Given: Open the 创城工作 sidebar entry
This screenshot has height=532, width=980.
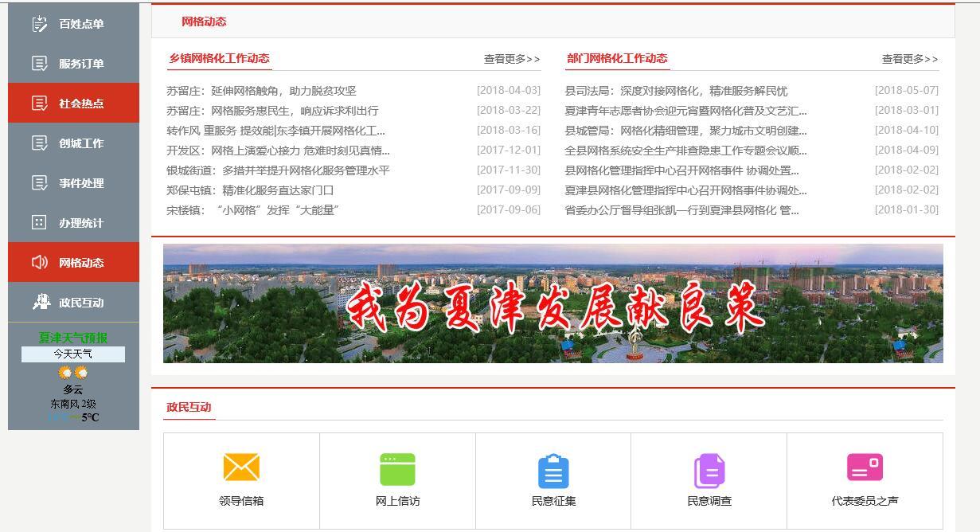Looking at the screenshot, I should 73,143.
